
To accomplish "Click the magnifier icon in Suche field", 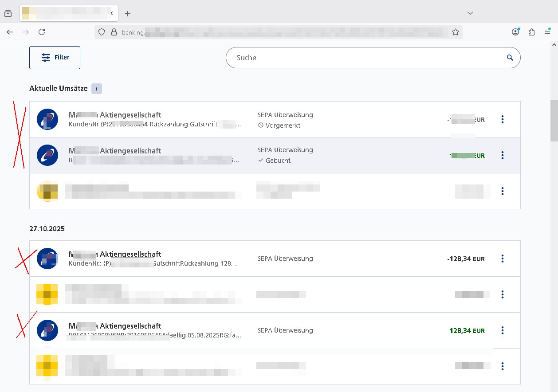I will (x=510, y=58).
